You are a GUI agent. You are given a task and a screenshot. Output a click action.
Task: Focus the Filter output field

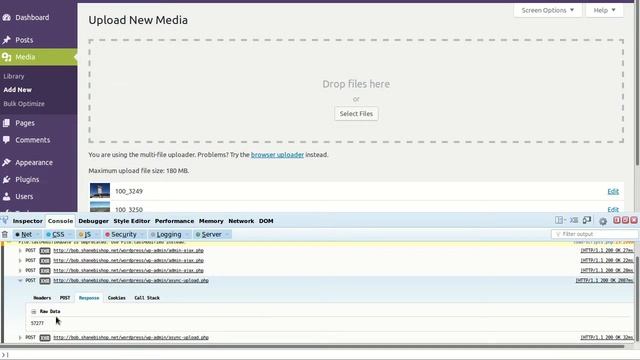click(x=595, y=234)
